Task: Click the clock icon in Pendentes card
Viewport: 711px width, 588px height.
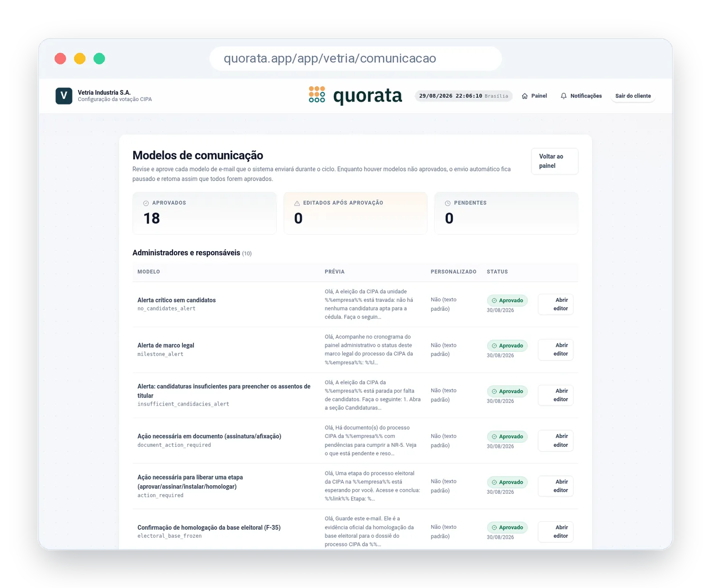Action: (x=448, y=203)
